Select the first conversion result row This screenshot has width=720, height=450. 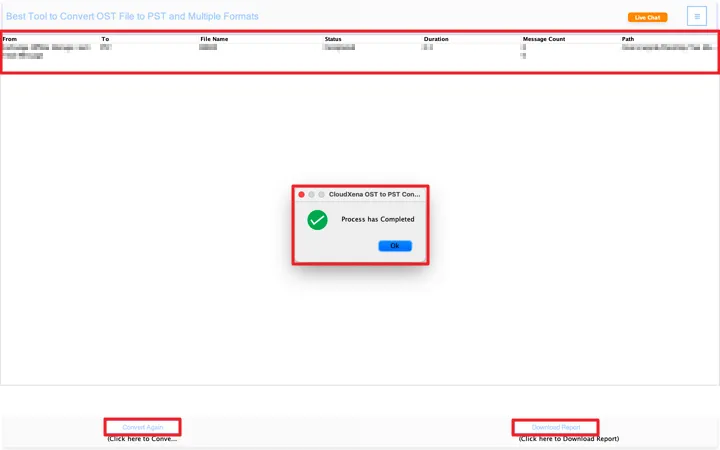(300, 49)
